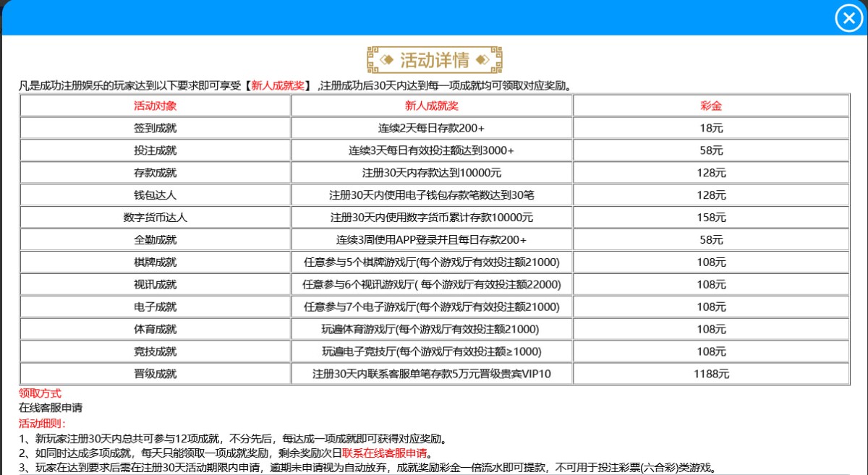Select the 连续2天每日存款200+ cell
The width and height of the screenshot is (868, 475).
pyautogui.click(x=432, y=128)
